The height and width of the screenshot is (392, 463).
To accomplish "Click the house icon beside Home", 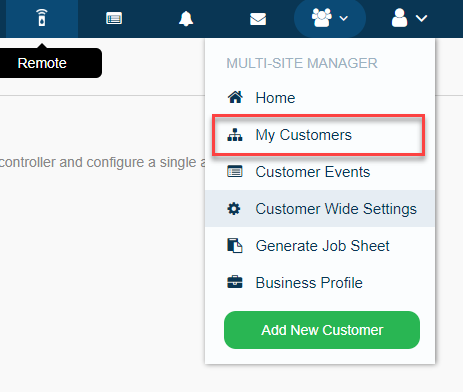I will [x=235, y=97].
